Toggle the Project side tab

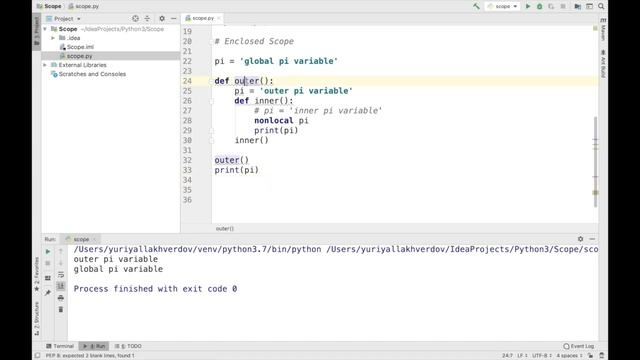pyautogui.click(x=36, y=31)
